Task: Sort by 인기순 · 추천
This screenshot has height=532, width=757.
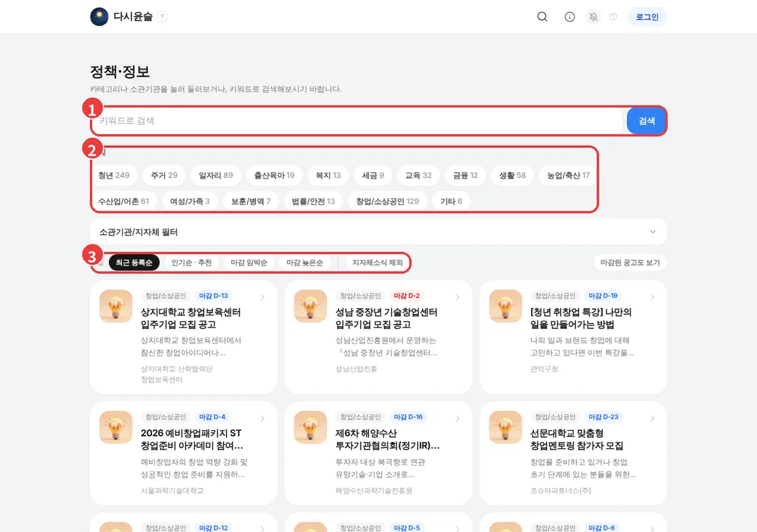Action: [x=192, y=263]
